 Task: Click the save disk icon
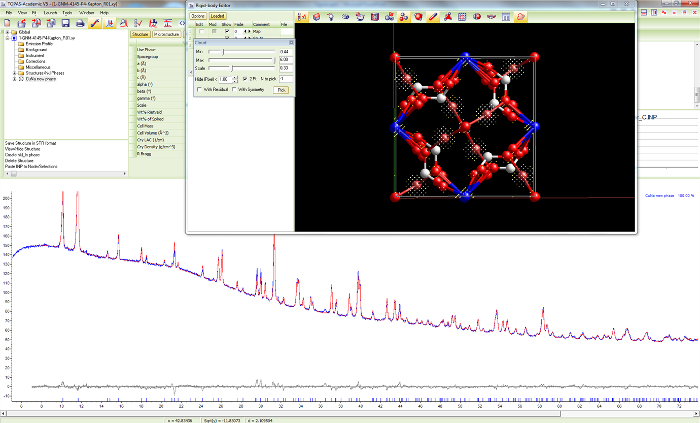[65, 22]
